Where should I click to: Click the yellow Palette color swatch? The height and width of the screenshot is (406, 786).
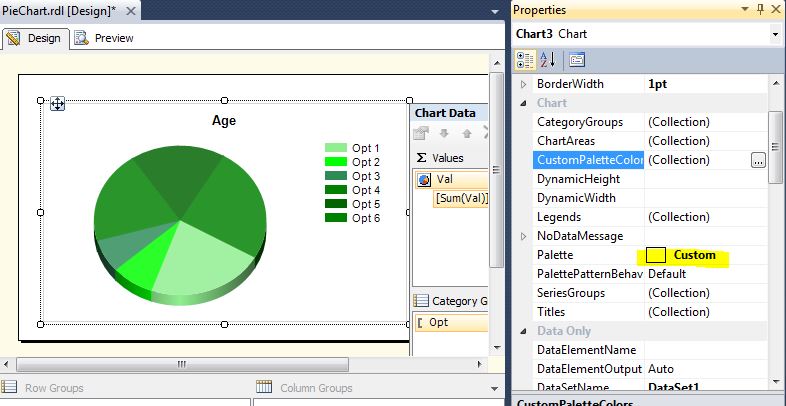click(656, 255)
